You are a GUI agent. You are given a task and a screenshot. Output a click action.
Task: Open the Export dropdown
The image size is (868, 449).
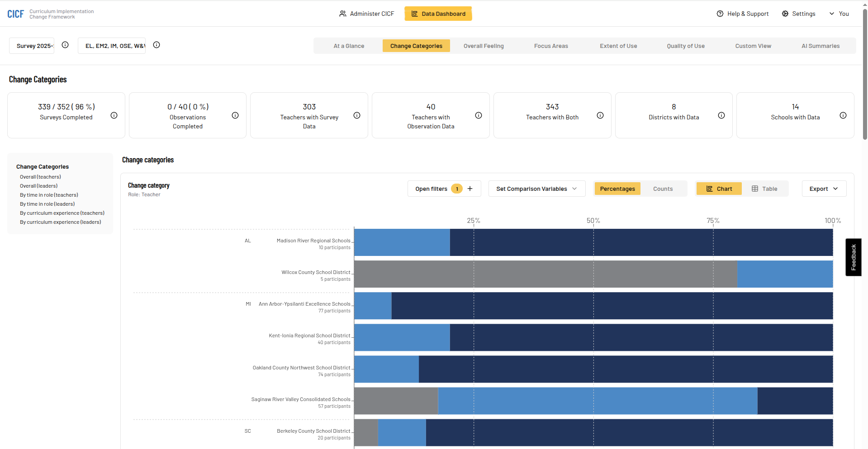(x=823, y=189)
